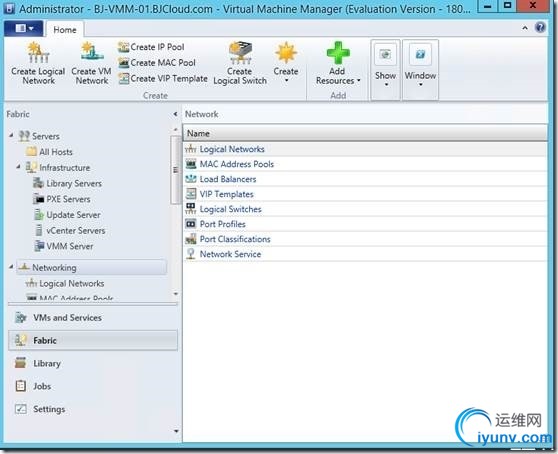Click the tree scrollbar up arrow
The height and width of the screenshot is (454, 558).
175,130
